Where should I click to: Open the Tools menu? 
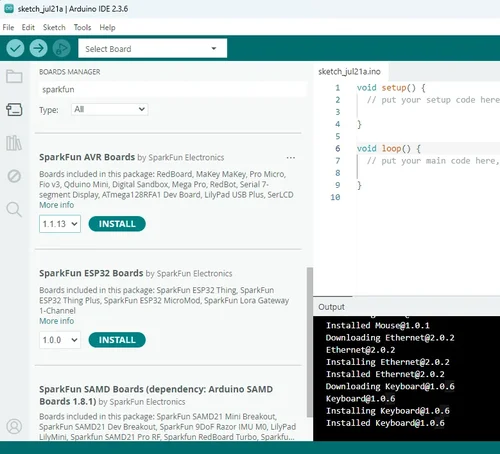tap(82, 27)
